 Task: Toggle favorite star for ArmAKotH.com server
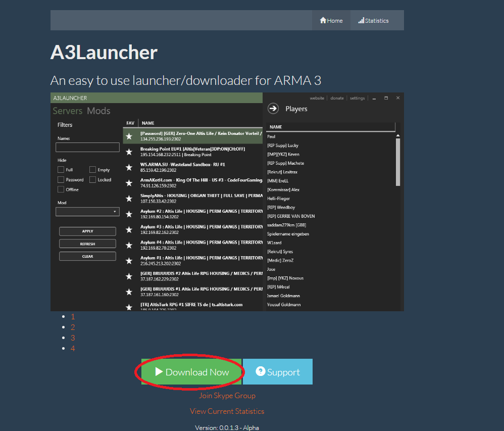[129, 183]
